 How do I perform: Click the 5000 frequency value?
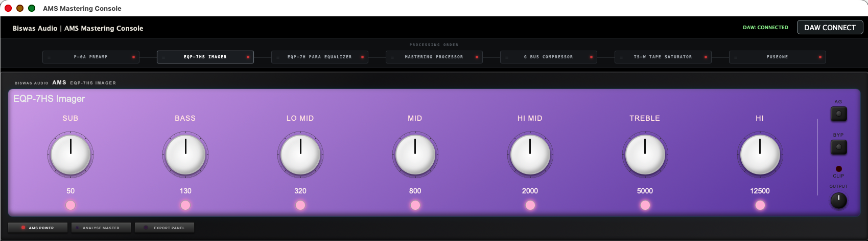(x=645, y=191)
